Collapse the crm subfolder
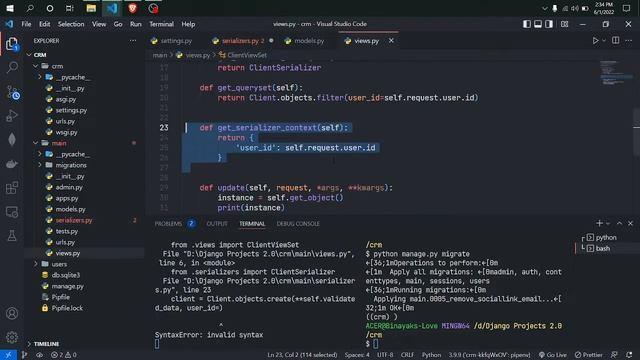Screen dimensions: 640x360 coord(36,66)
